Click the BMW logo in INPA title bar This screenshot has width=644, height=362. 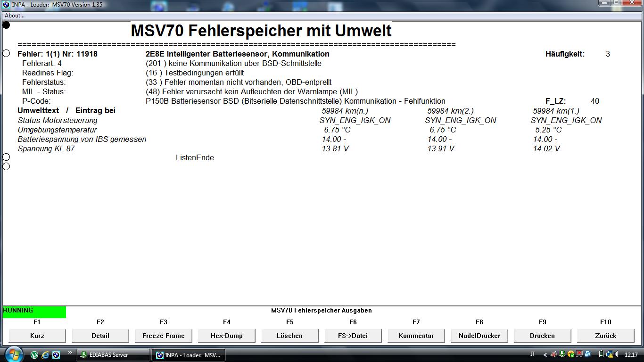(x=6, y=5)
